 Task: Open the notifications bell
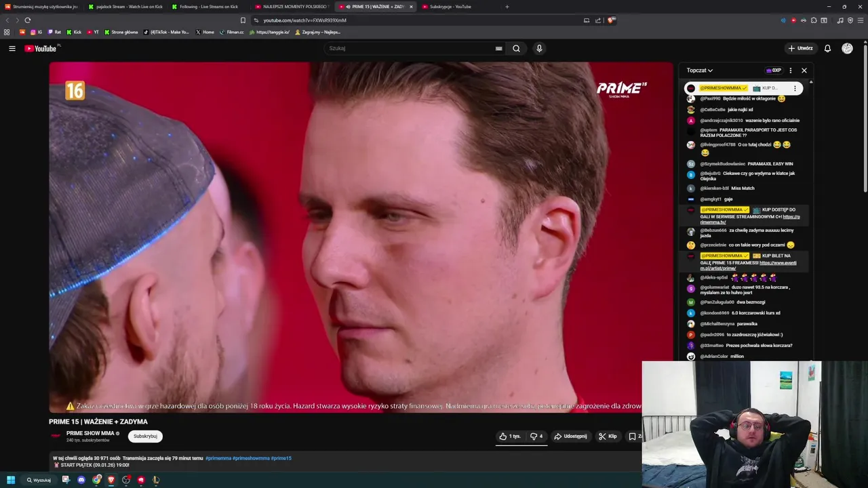point(827,48)
